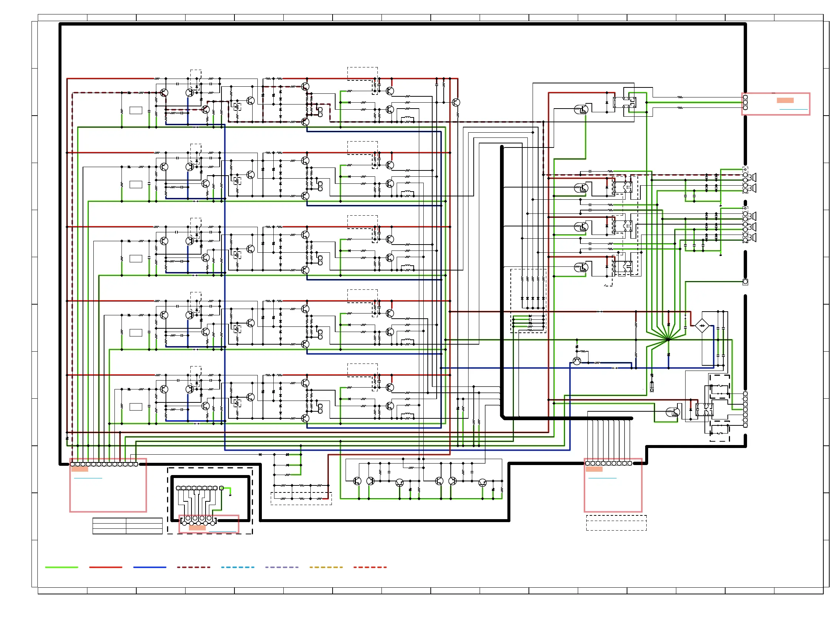Open cyan link in three-pin connector box
The height and width of the screenshot is (624, 840).
click(793, 110)
